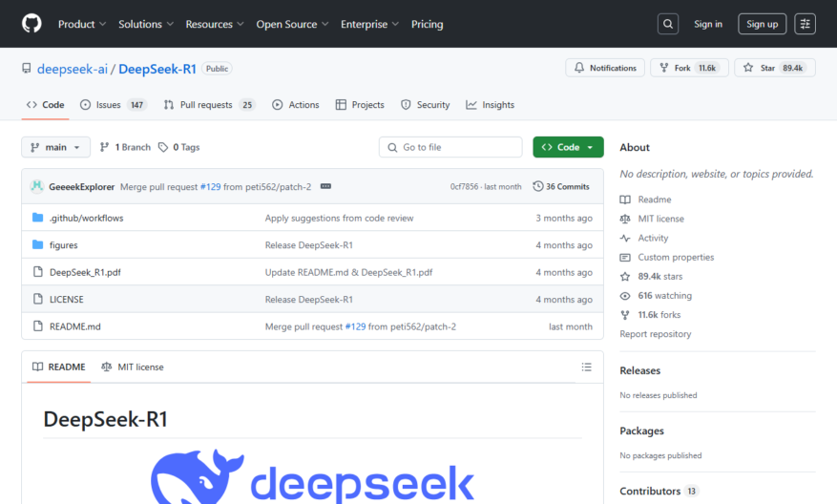Viewport: 837px width, 504px height.
Task: Switch to the Issues tab
Action: (114, 105)
